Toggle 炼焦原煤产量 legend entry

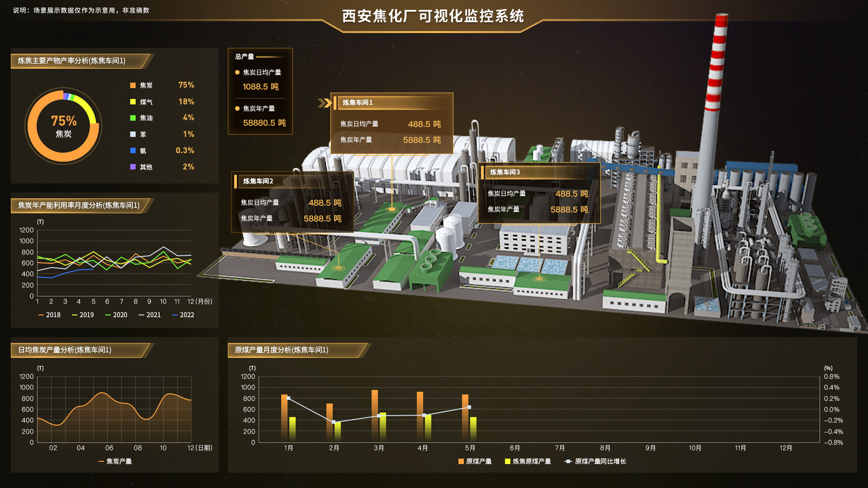pyautogui.click(x=528, y=461)
